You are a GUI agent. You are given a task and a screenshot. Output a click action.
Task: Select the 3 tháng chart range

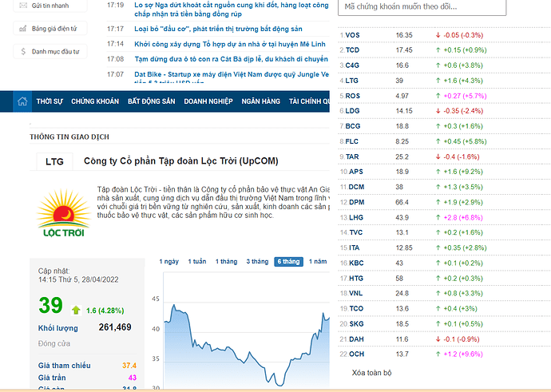tap(257, 262)
